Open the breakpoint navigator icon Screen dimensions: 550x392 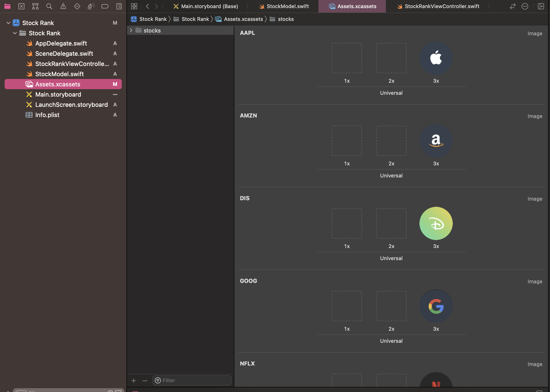click(105, 6)
